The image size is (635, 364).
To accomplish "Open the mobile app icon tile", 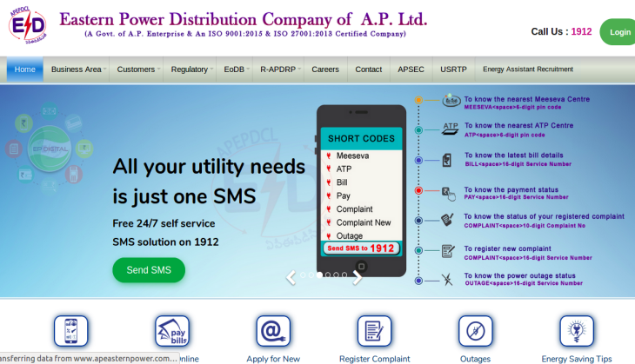I will [70, 331].
